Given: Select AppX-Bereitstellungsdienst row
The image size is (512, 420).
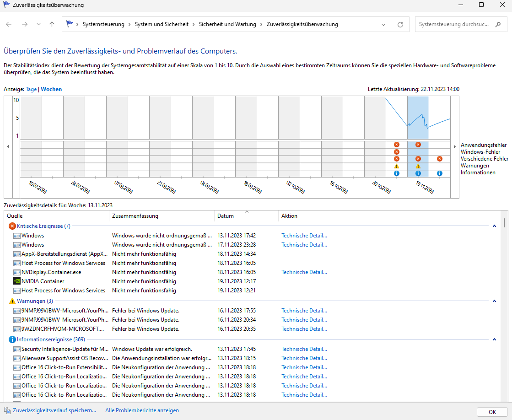Looking at the screenshot, I should coord(252,254).
